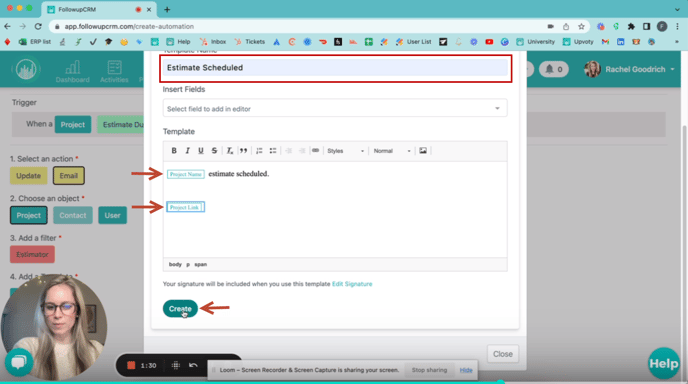688x384 pixels.
Task: Open the Styles dropdown
Action: (346, 151)
